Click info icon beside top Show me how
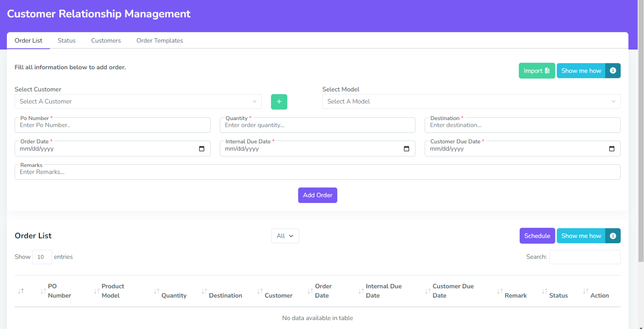The image size is (644, 329). pyautogui.click(x=613, y=71)
